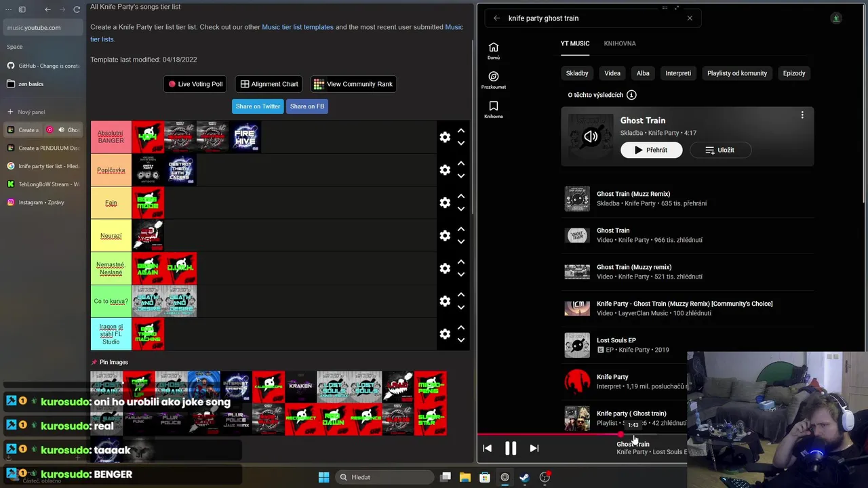This screenshot has height=488, width=868.
Task: Open GitHub pinned tab in browser sidebar
Action: point(43,66)
